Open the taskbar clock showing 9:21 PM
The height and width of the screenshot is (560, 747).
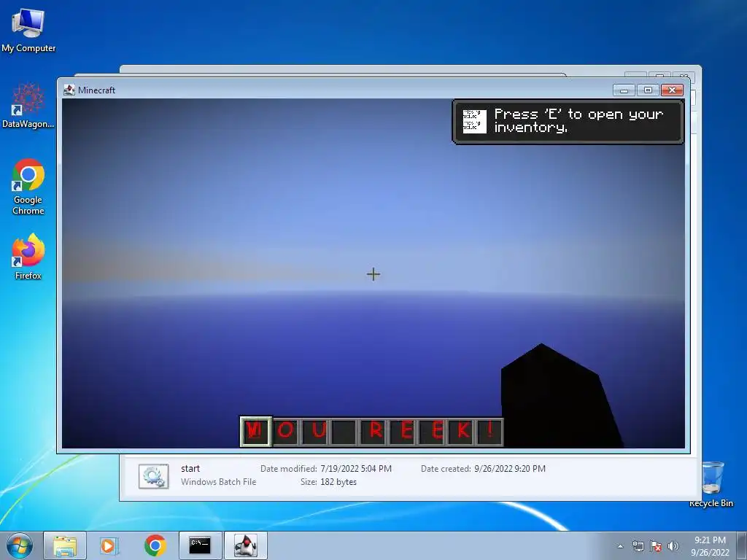tap(710, 545)
